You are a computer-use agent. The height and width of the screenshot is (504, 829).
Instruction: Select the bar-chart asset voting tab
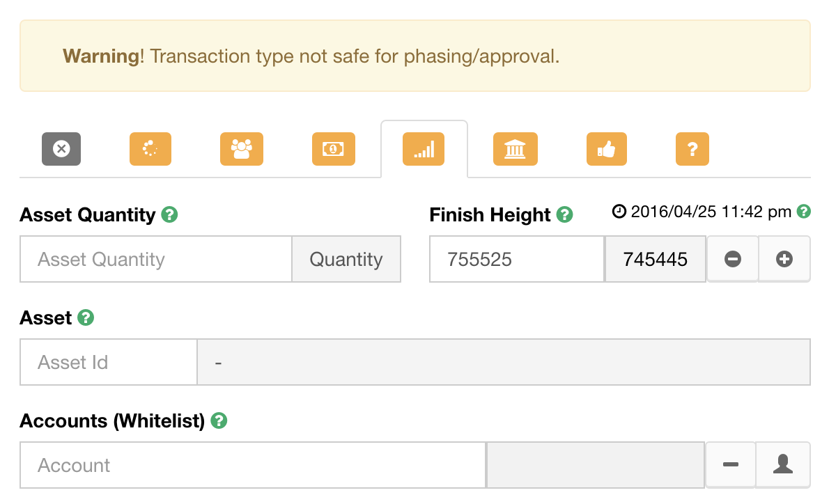[424, 149]
